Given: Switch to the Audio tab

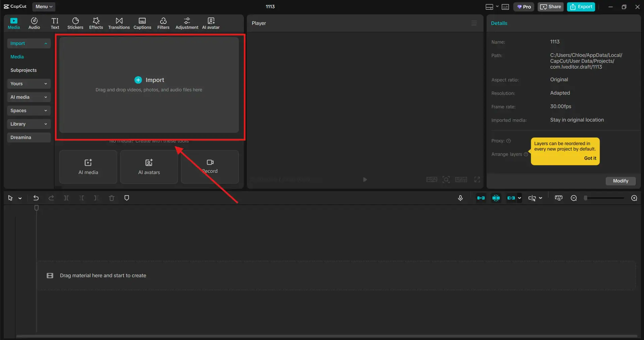Looking at the screenshot, I should [x=34, y=23].
